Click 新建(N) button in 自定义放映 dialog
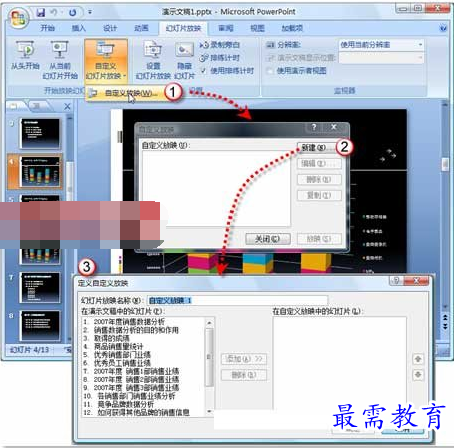 click(x=316, y=148)
